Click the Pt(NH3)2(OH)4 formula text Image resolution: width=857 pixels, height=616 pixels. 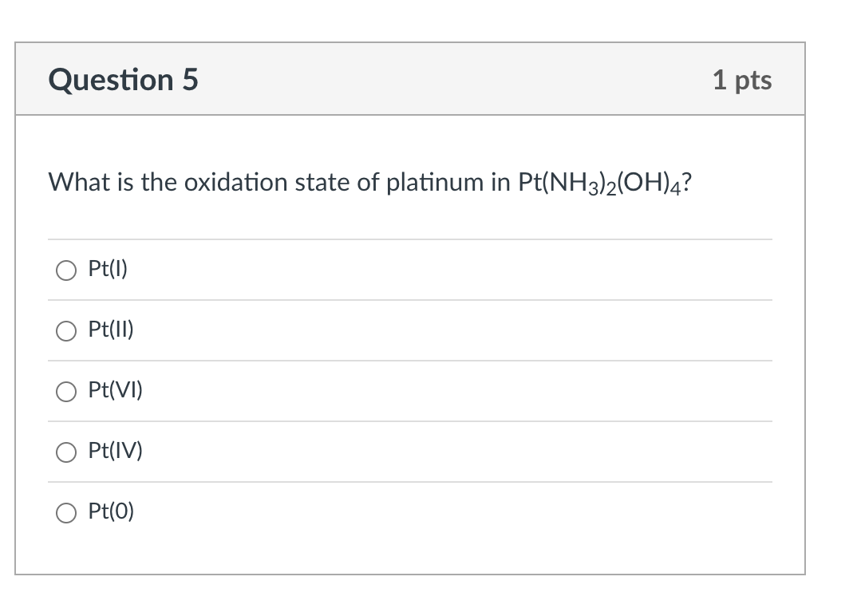[602, 182]
